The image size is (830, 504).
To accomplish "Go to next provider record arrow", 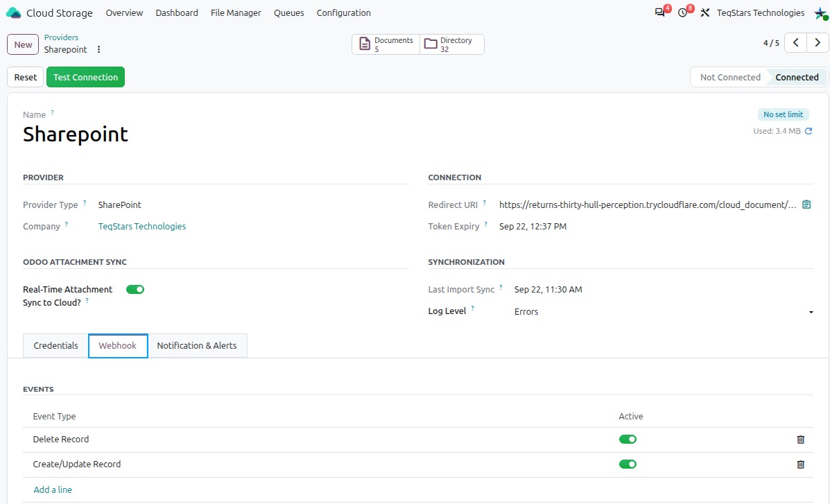I will tap(818, 42).
